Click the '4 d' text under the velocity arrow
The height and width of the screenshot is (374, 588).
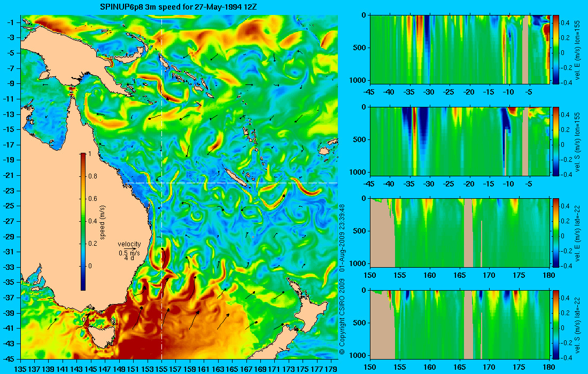tap(129, 258)
